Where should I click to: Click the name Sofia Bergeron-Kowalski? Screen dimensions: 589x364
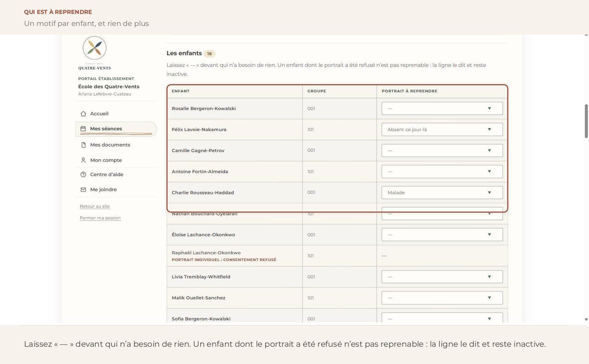point(201,319)
